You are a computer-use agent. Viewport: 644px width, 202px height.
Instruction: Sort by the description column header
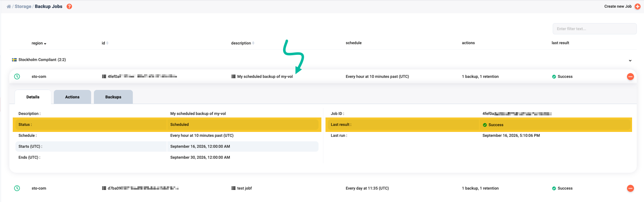pos(243,43)
